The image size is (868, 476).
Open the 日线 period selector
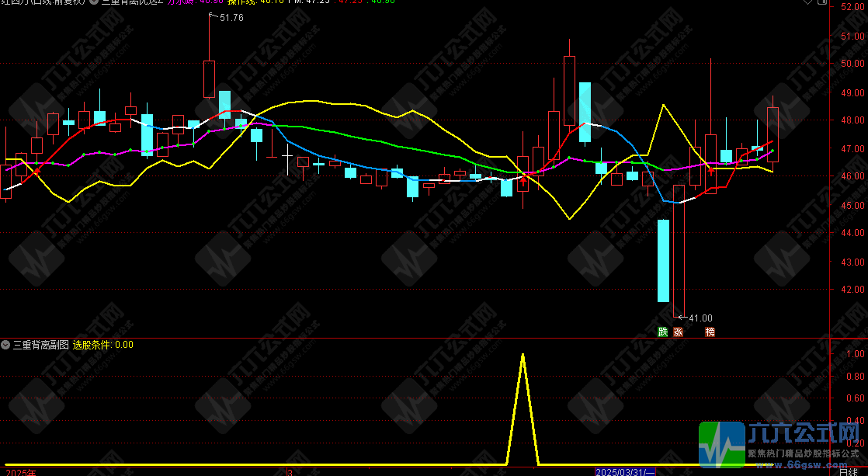pyautogui.click(x=853, y=471)
